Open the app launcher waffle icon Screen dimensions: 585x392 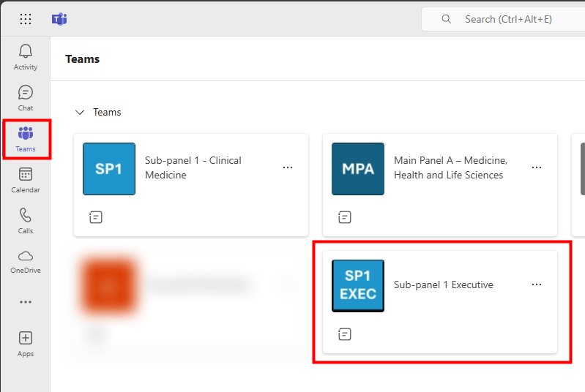coord(26,19)
